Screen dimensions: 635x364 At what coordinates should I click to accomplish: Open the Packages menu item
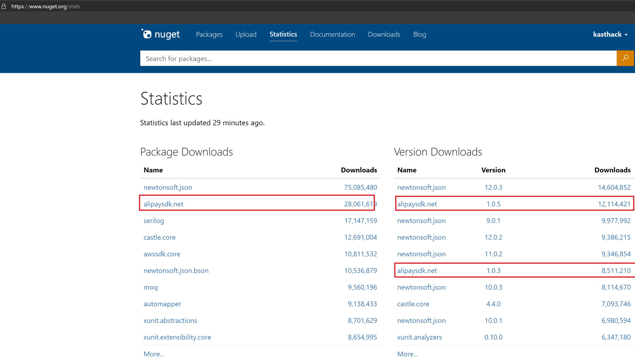[x=209, y=34]
